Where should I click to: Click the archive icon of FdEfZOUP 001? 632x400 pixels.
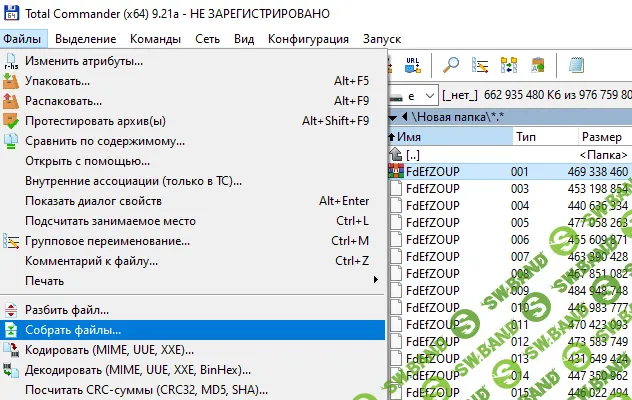coord(394,172)
